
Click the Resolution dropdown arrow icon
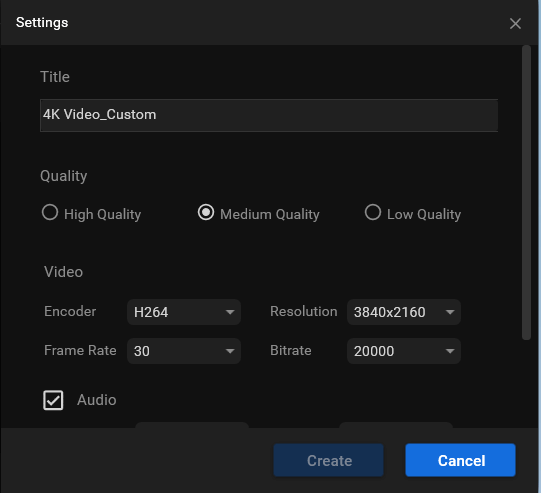pos(450,312)
